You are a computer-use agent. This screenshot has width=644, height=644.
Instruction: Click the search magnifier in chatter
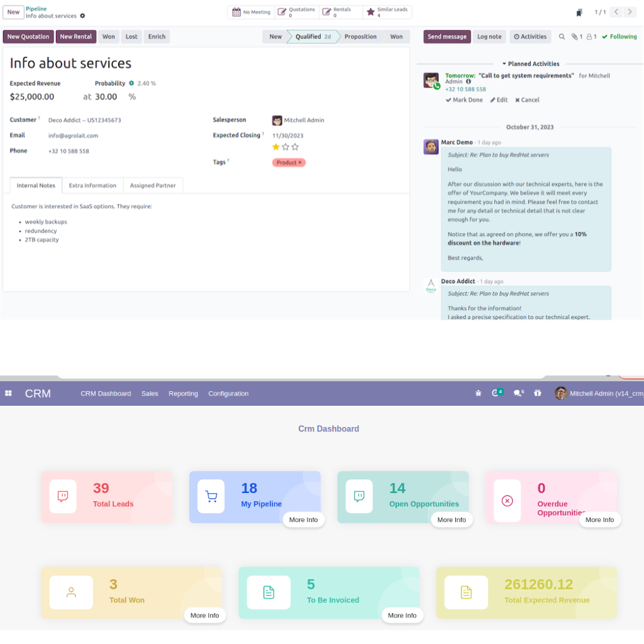562,37
